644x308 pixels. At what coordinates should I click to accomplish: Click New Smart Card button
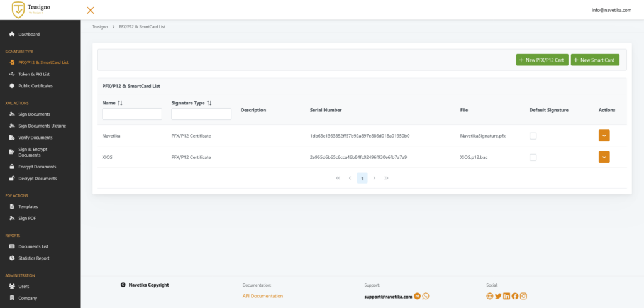tap(595, 60)
